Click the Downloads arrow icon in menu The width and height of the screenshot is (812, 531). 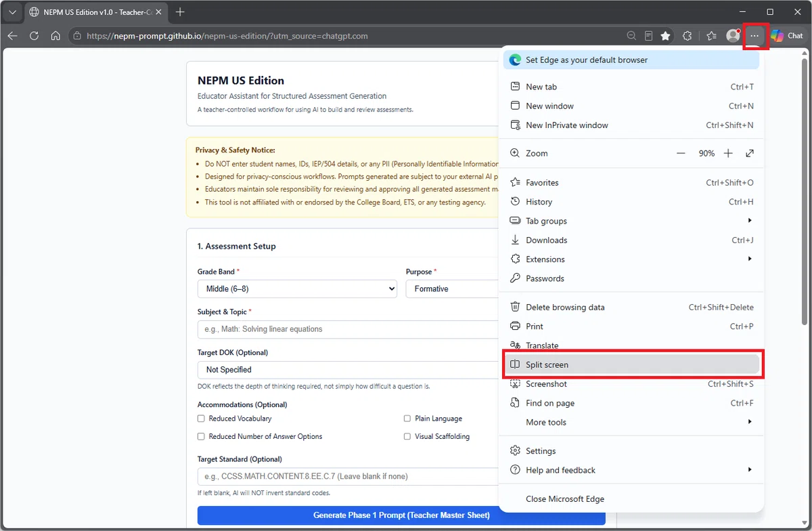(515, 240)
